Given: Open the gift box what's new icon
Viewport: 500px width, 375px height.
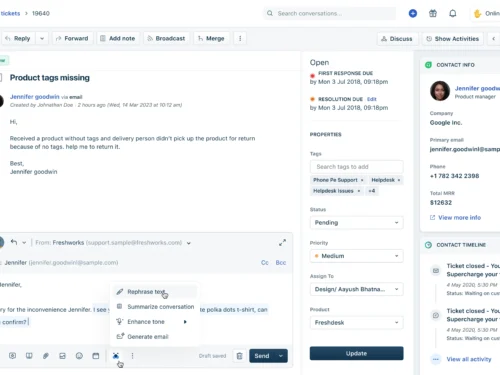Looking at the screenshot, I should (433, 13).
